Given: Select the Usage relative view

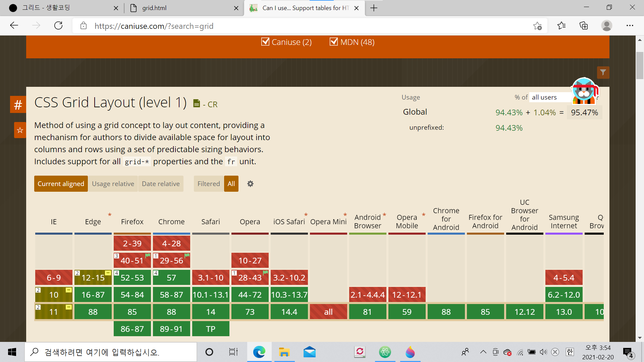Looking at the screenshot, I should pos(113,184).
